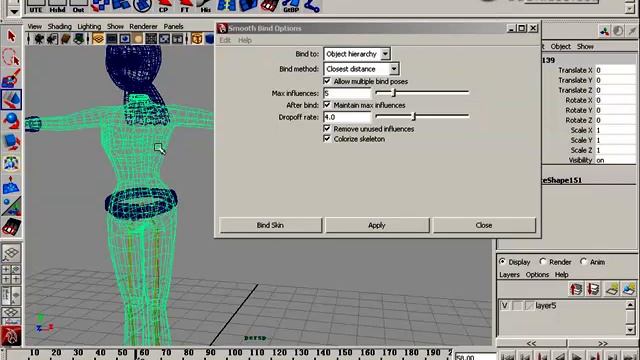The width and height of the screenshot is (640, 360).
Task: Toggle Maintain max influences checkbox
Action: pos(327,105)
